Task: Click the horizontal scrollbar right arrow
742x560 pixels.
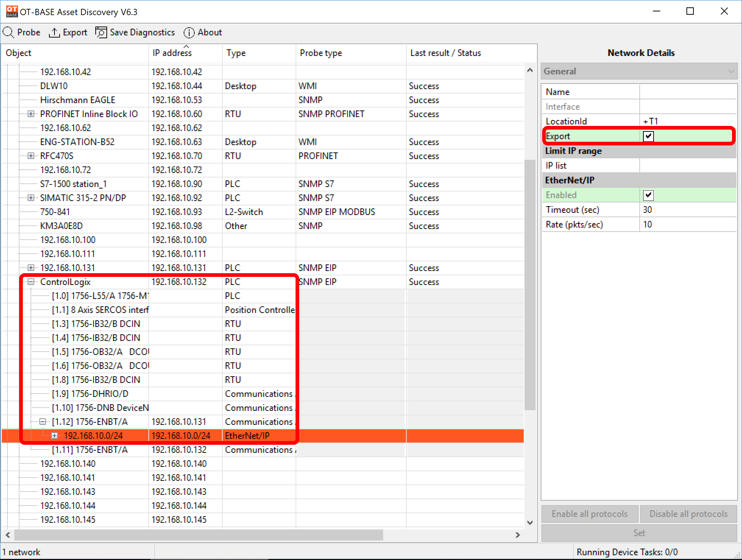Action: click(518, 535)
